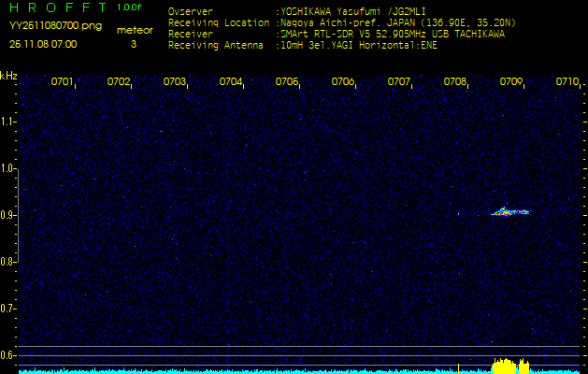Select the version label 1.0.0f
This screenshot has width=588, height=374.
pyautogui.click(x=129, y=7)
